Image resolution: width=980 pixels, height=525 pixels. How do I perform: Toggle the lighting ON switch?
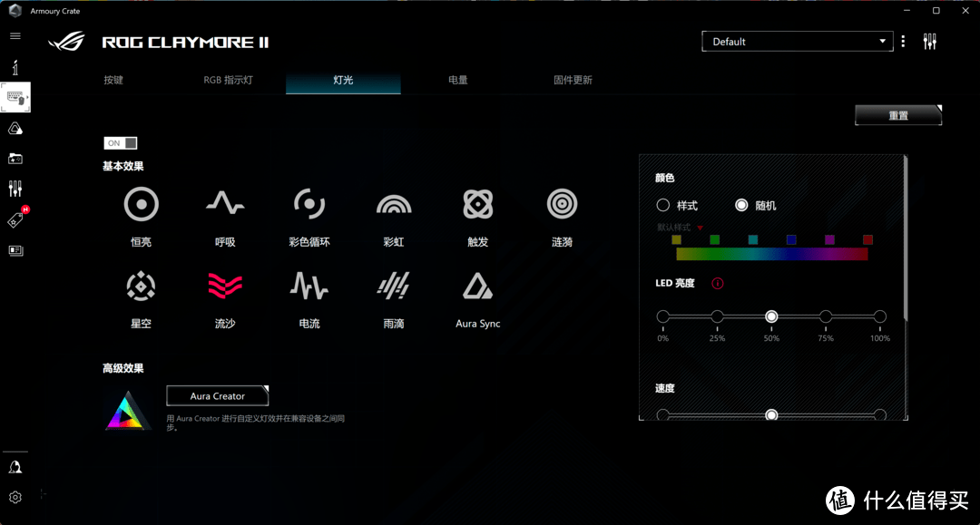pos(120,143)
